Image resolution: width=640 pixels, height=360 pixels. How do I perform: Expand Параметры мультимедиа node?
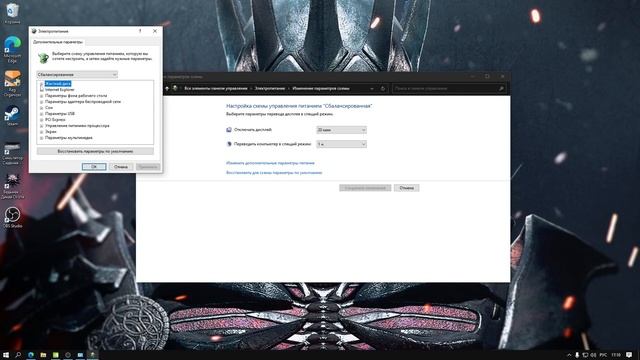[x=42, y=138]
